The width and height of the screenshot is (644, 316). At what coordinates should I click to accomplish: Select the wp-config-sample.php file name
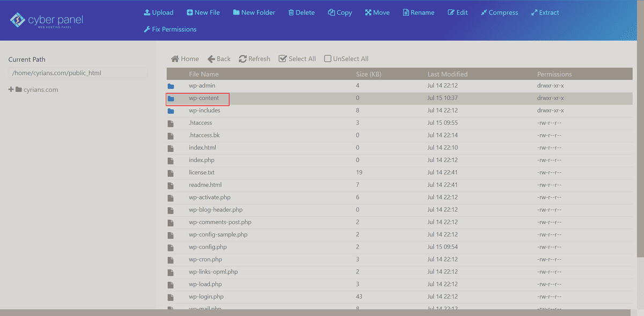coord(218,234)
